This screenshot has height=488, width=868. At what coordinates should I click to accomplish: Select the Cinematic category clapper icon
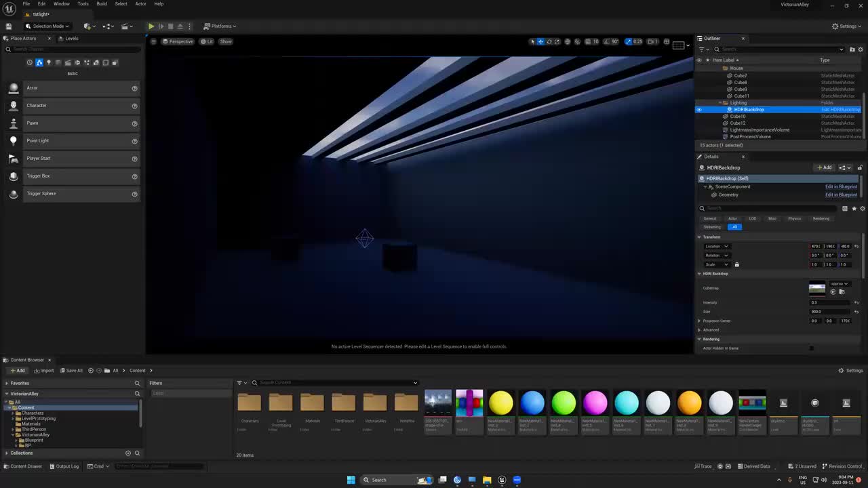click(67, 62)
